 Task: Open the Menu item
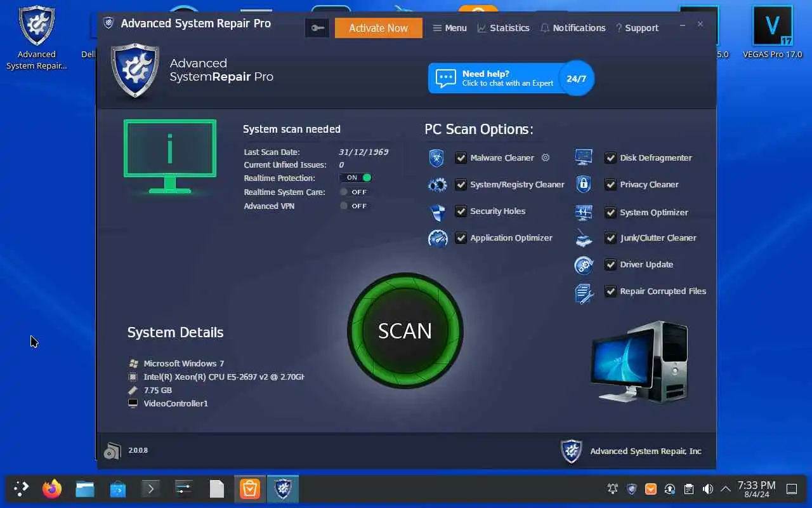(x=450, y=28)
